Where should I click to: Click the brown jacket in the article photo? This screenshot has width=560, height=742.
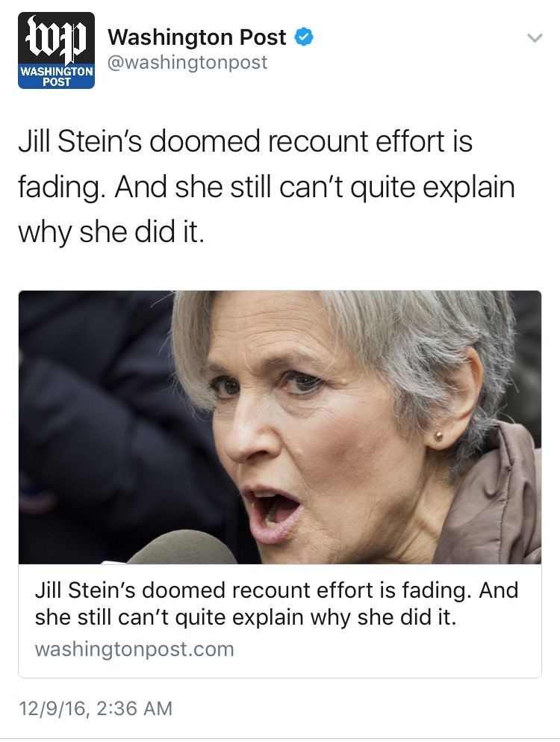click(x=497, y=497)
